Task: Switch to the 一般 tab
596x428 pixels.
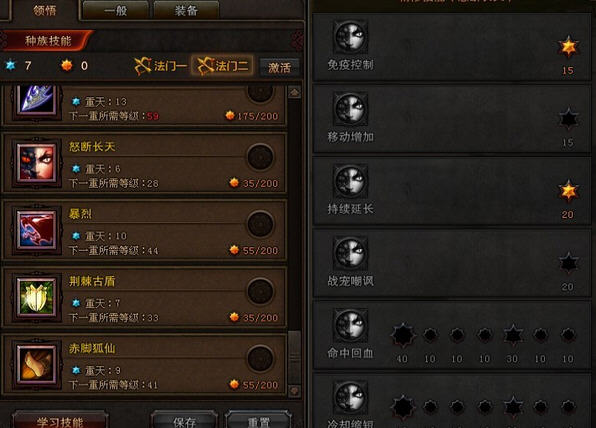Action: (x=116, y=11)
